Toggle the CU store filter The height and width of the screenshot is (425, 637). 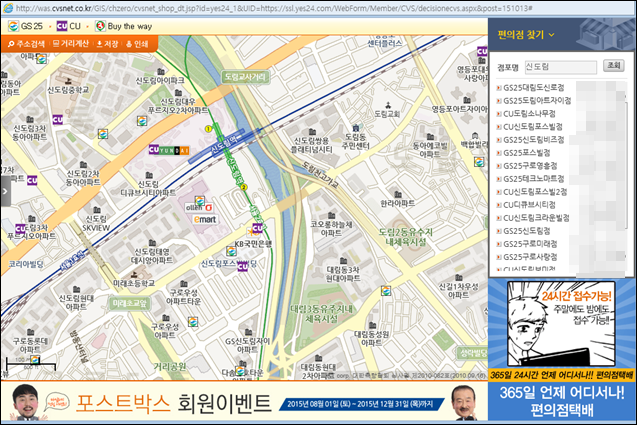pyautogui.click(x=69, y=26)
